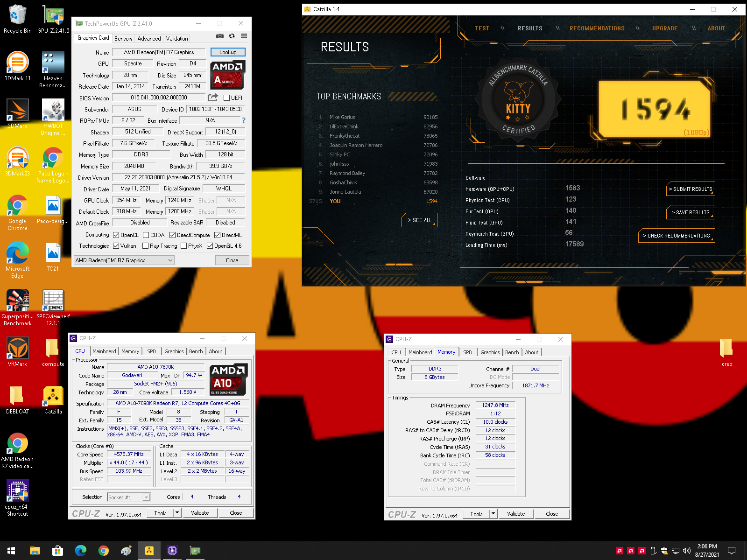Toggle the OpenCL checkbox

click(116, 235)
